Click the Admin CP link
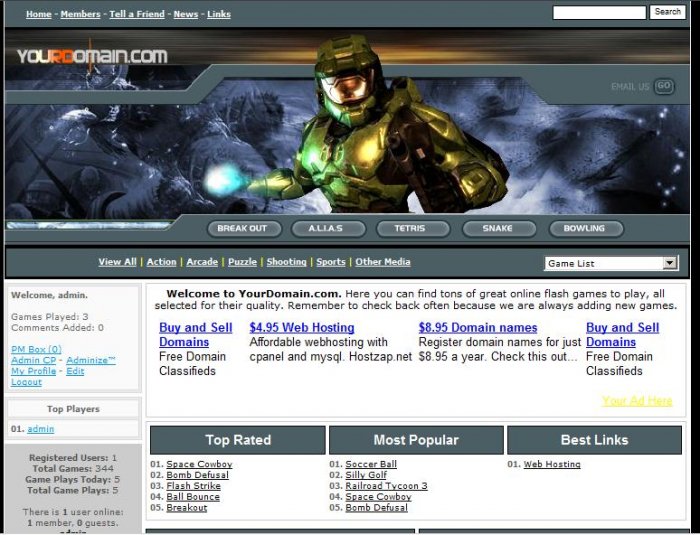 pyautogui.click(x=33, y=360)
